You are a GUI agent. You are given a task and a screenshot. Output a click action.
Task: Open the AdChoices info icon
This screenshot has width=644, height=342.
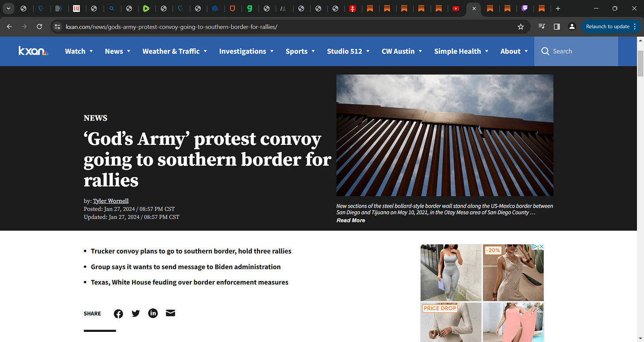(x=535, y=247)
